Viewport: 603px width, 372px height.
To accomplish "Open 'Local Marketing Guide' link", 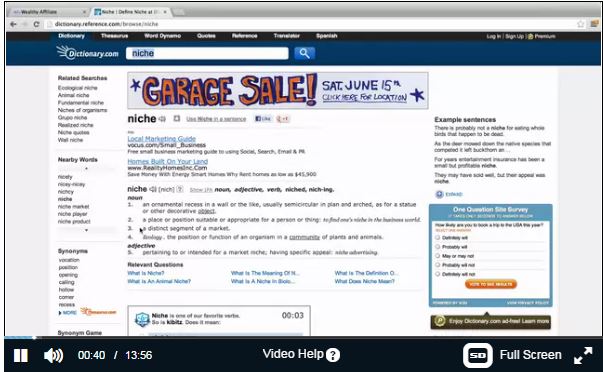I will coord(162,138).
